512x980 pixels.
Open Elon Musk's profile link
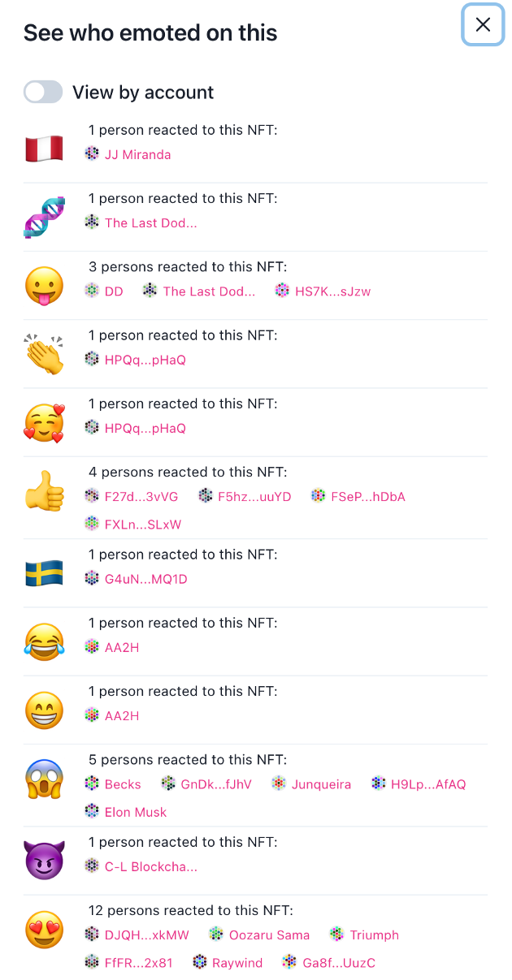tap(135, 812)
